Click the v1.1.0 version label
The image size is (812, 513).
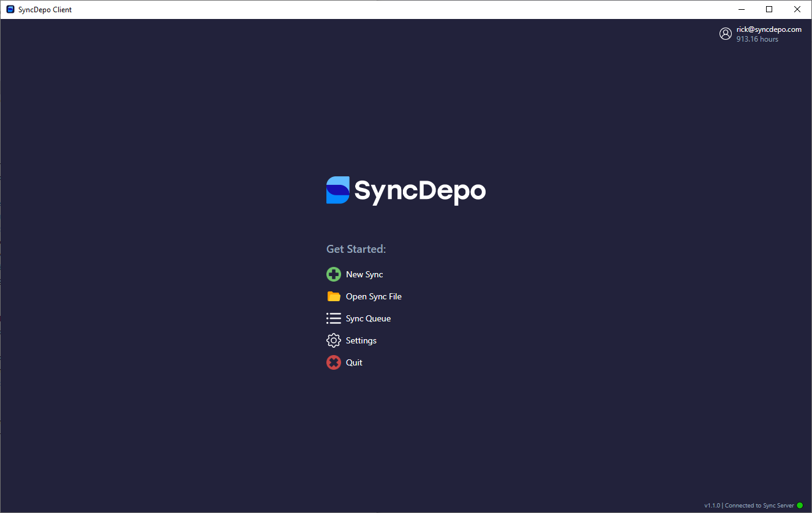click(x=713, y=505)
